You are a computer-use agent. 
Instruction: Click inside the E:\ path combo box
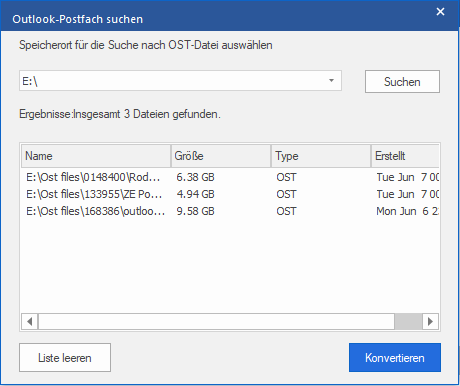click(x=172, y=81)
